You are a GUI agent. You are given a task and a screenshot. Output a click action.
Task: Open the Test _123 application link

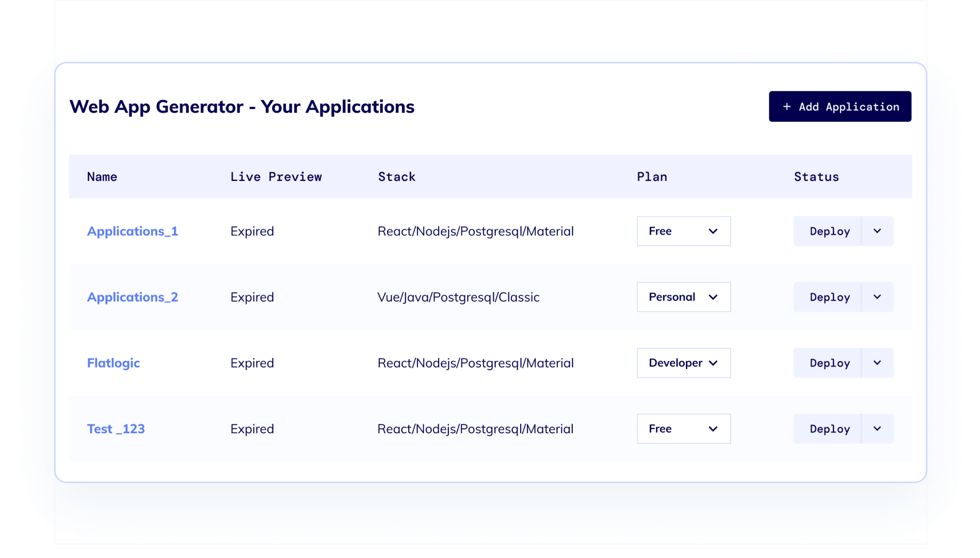point(116,429)
